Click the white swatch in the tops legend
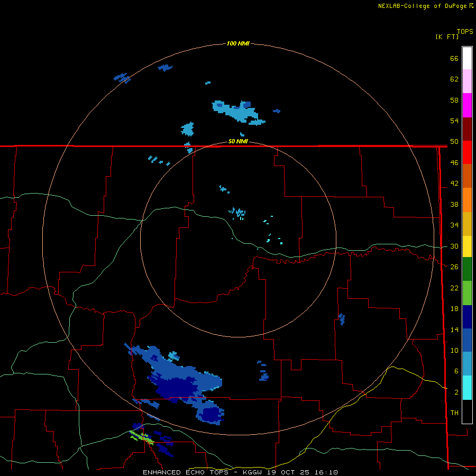The height and width of the screenshot is (476, 476). click(x=467, y=58)
